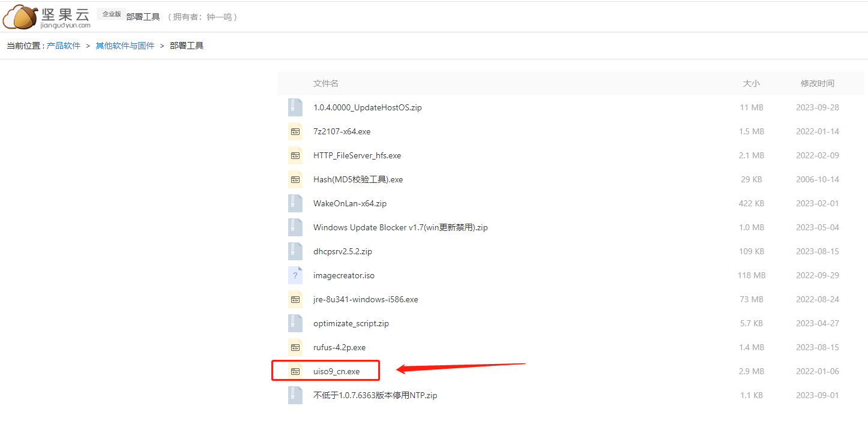Click date 2023-09-28 of UpdateHostOS.zip
Viewport: 868px width, 424px height.
[818, 107]
